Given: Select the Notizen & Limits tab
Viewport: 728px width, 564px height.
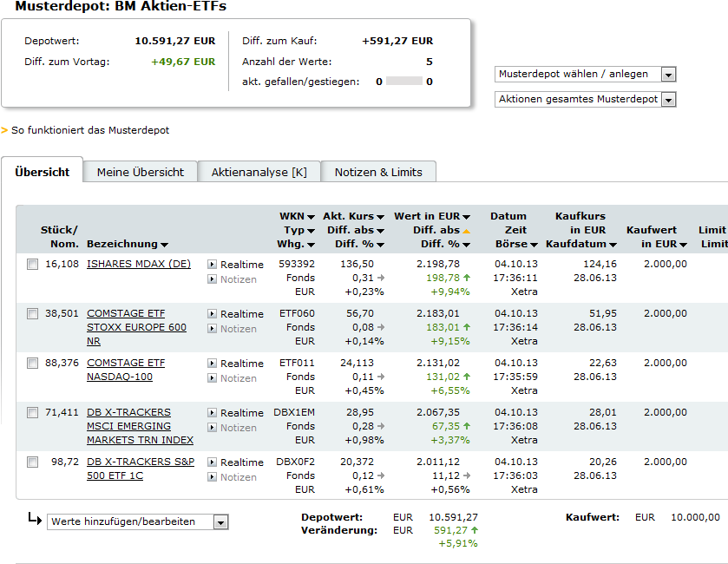Looking at the screenshot, I should (378, 172).
